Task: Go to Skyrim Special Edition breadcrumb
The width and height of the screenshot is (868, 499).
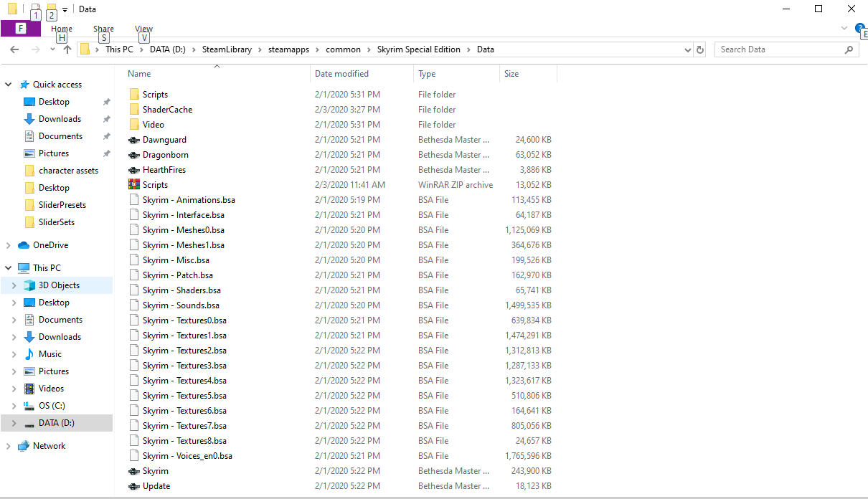Action: click(x=419, y=49)
